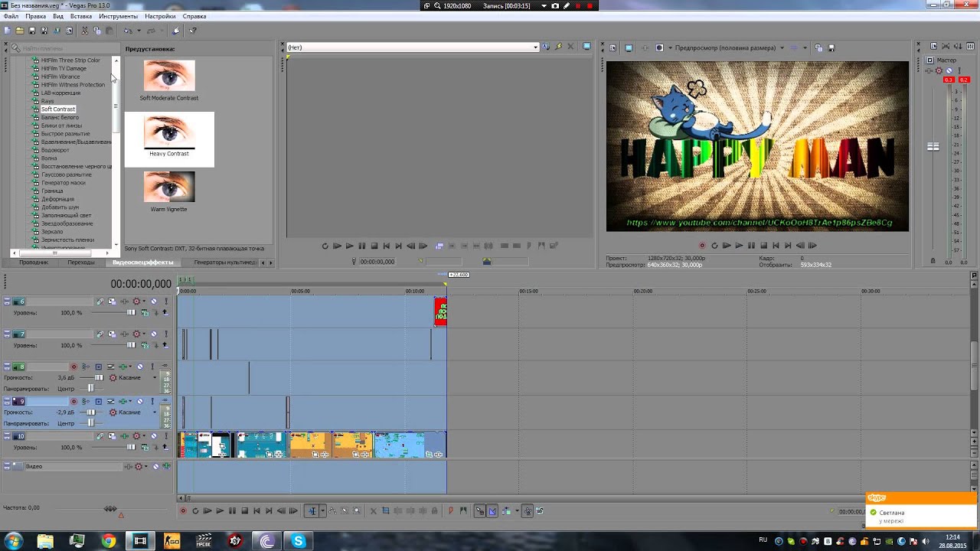Open the Правка menu
This screenshot has height=551, width=980.
(x=35, y=16)
